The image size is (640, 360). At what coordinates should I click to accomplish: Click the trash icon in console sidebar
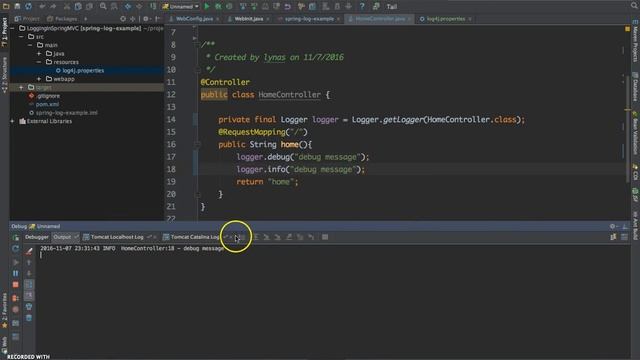29,318
